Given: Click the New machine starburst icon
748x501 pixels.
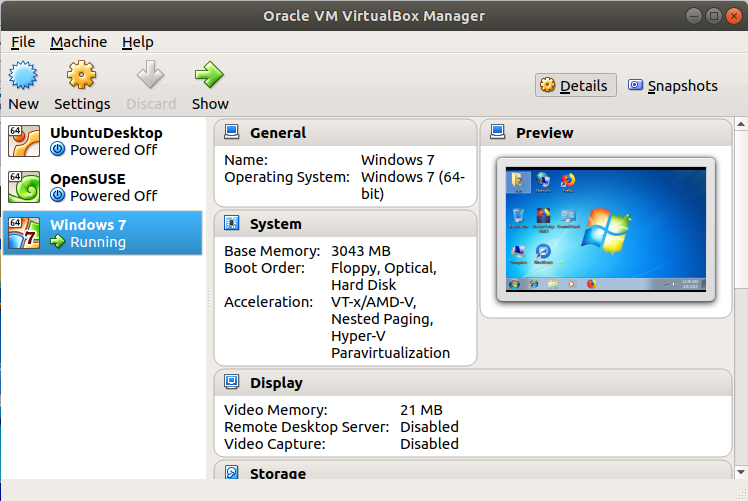Looking at the screenshot, I should (x=23, y=75).
